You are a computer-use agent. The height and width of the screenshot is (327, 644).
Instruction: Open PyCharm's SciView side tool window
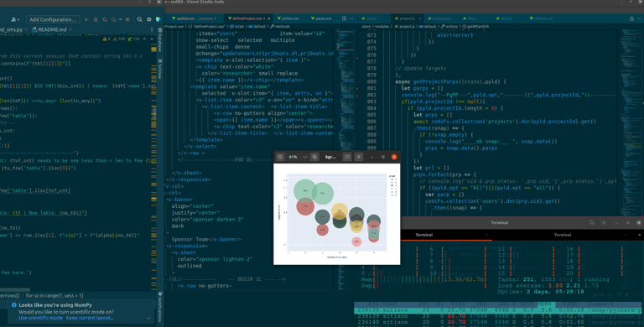160,70
